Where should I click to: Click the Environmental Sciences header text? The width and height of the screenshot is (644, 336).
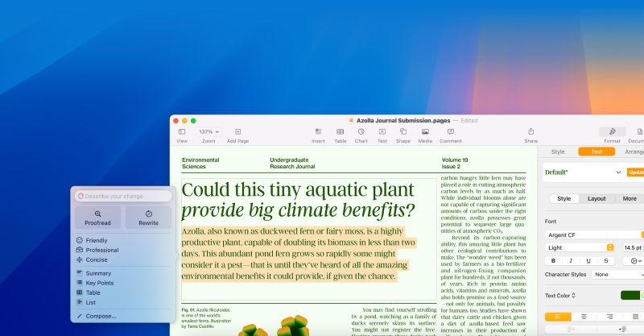(x=200, y=164)
